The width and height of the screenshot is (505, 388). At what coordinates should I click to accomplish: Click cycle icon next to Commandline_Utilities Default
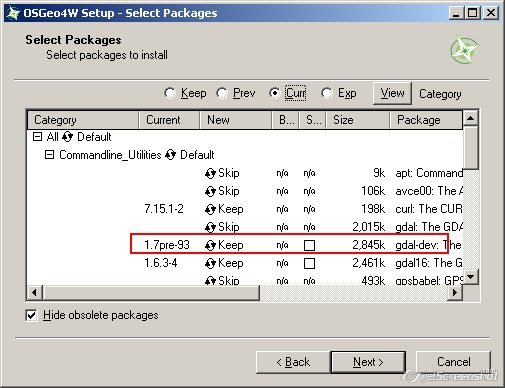[170, 155]
